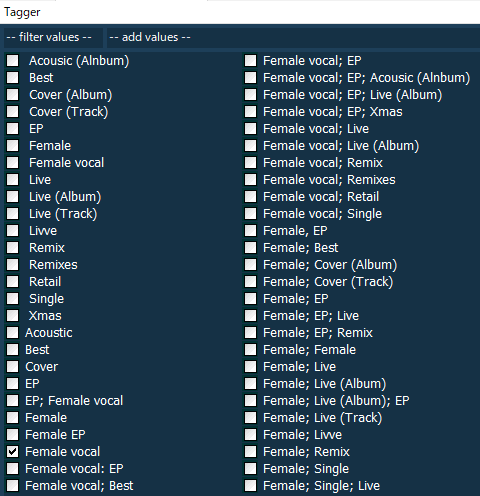Image resolution: width=480 pixels, height=496 pixels.
Task: Click the '-- add values --' input field
Action: tap(293, 37)
